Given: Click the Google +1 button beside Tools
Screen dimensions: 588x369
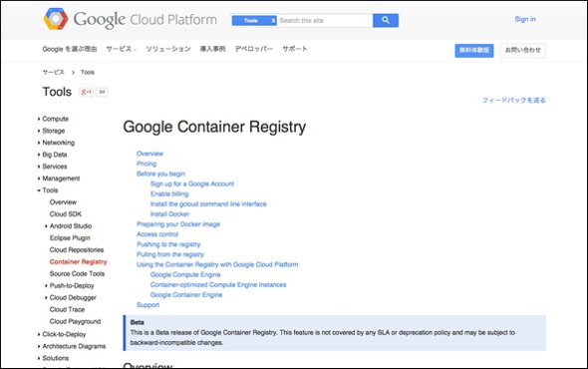Looking at the screenshot, I should point(87,92).
